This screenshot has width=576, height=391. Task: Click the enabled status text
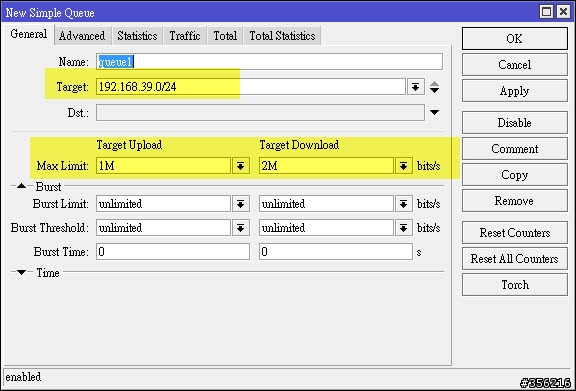23,377
